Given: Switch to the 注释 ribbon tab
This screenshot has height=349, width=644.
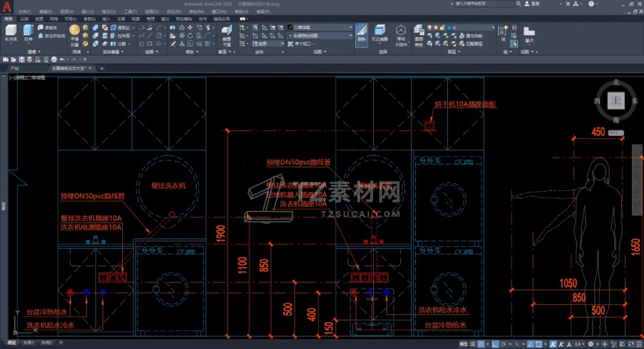Looking at the screenshot, I should click(x=120, y=19).
